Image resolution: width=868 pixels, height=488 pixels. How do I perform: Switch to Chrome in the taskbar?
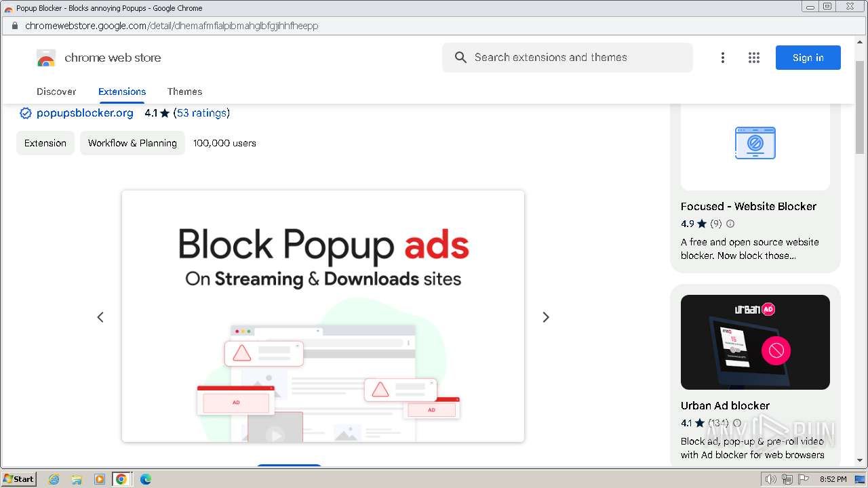click(121, 479)
